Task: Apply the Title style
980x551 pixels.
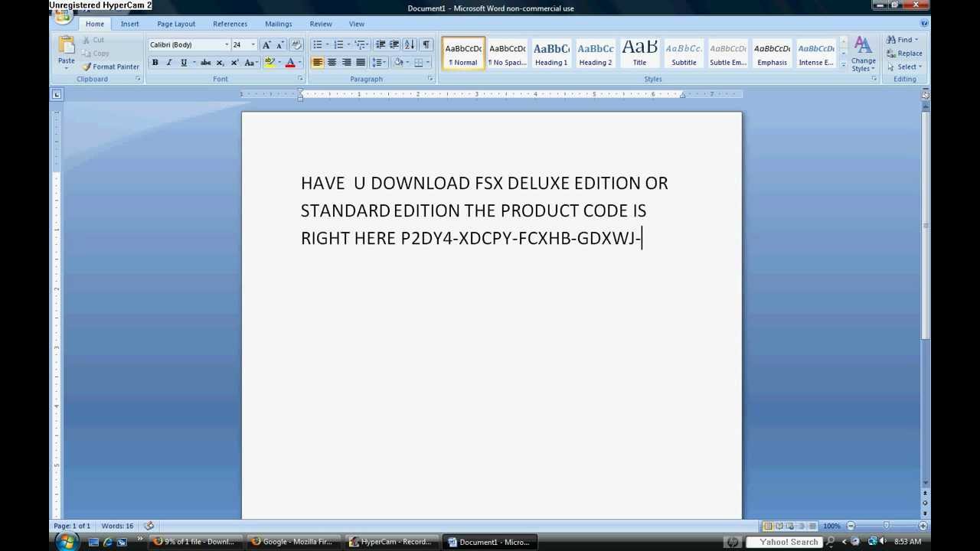Action: click(x=639, y=54)
